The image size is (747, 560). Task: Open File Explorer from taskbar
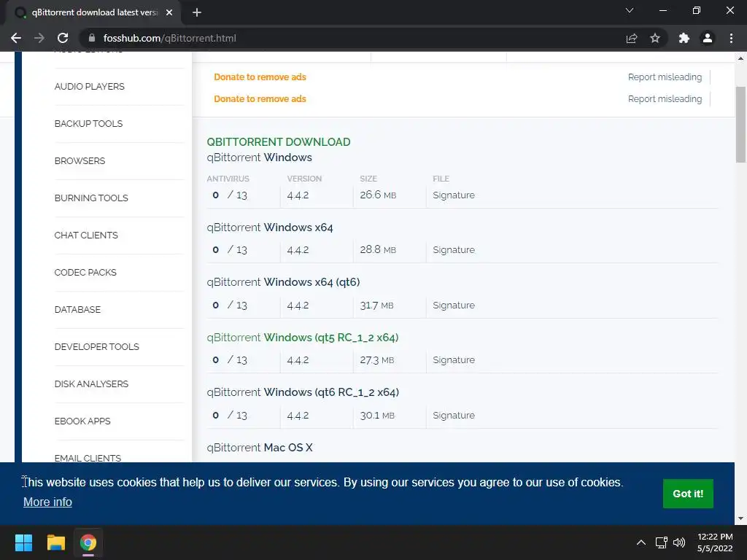point(55,542)
